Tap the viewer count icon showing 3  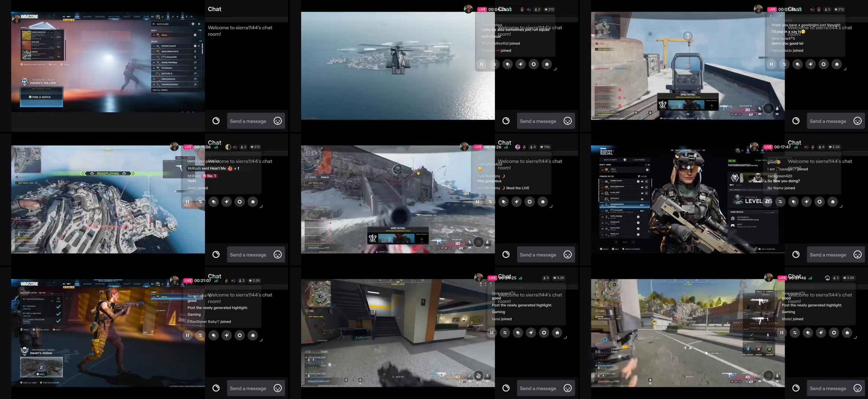[x=243, y=147]
